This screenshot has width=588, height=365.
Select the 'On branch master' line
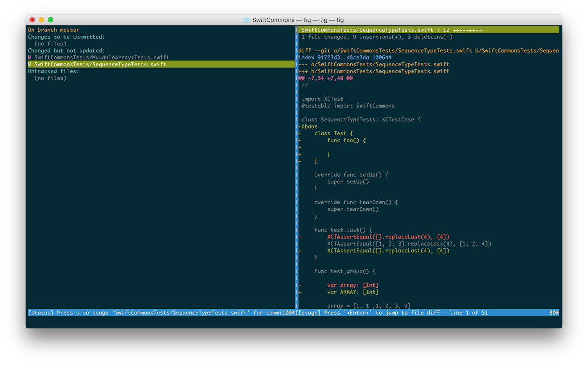coord(53,30)
